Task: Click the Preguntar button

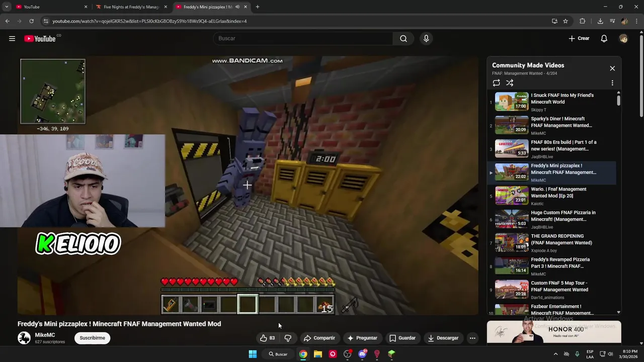Action: (362, 338)
